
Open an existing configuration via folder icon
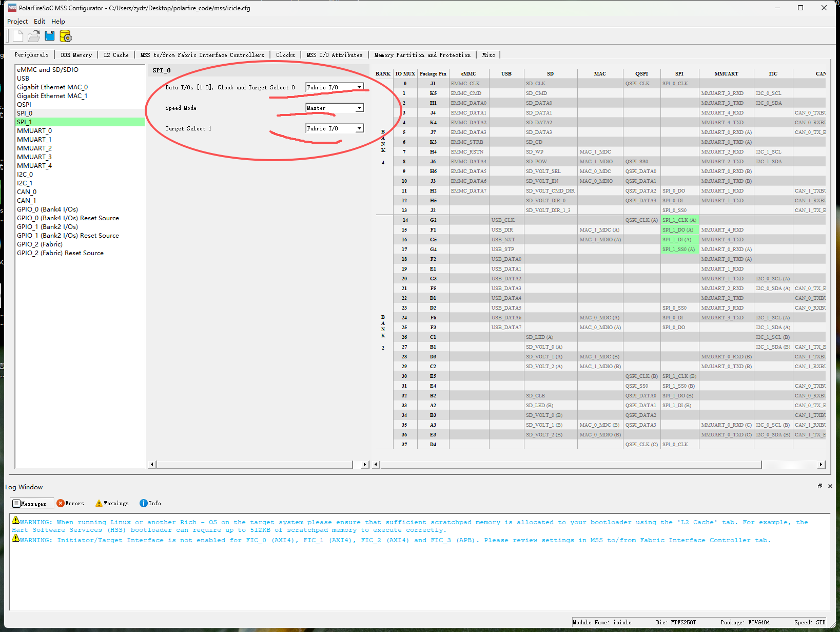34,36
